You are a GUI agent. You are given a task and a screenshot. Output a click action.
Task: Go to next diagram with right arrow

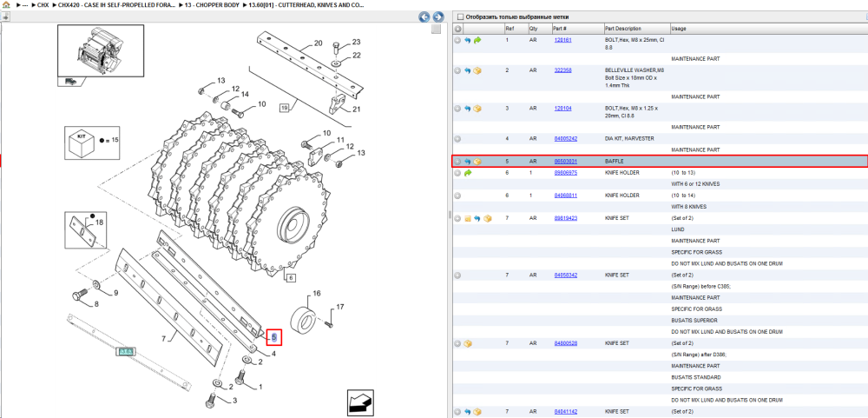pos(437,17)
